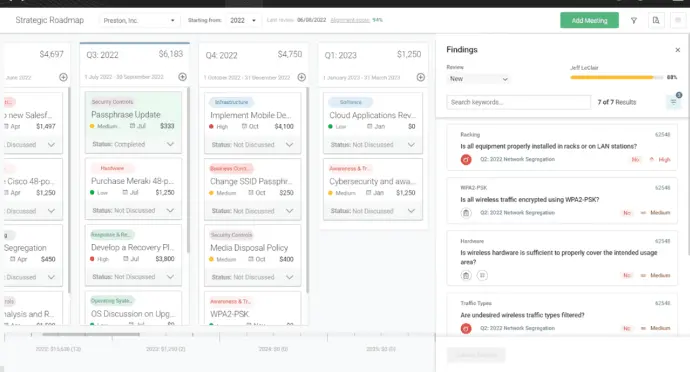Expand status of Cloud Applications Rev card
This screenshot has height=372, width=690.
tap(411, 144)
